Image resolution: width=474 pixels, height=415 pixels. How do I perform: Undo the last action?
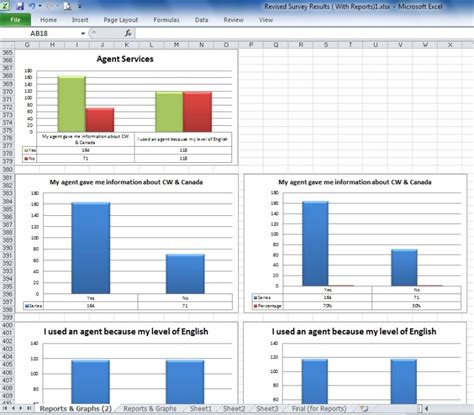coord(32,6)
